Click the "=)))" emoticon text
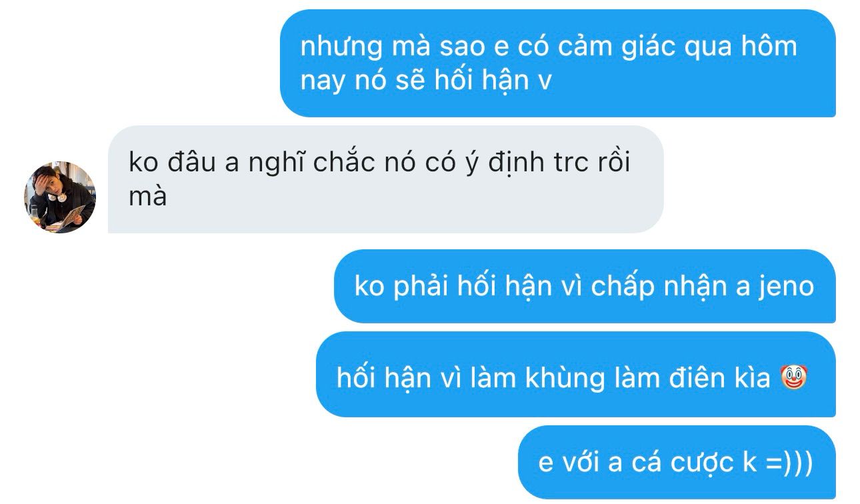The width and height of the screenshot is (860, 504). [789, 462]
